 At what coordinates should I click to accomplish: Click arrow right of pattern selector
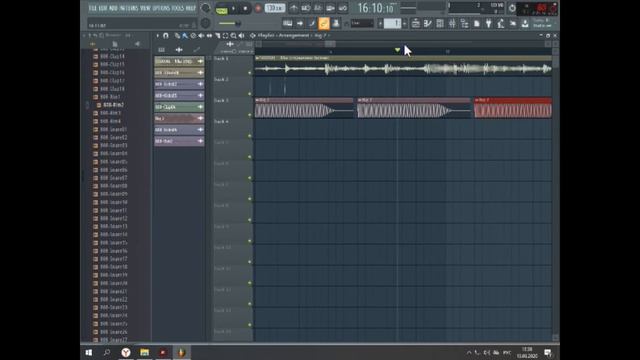[404, 24]
